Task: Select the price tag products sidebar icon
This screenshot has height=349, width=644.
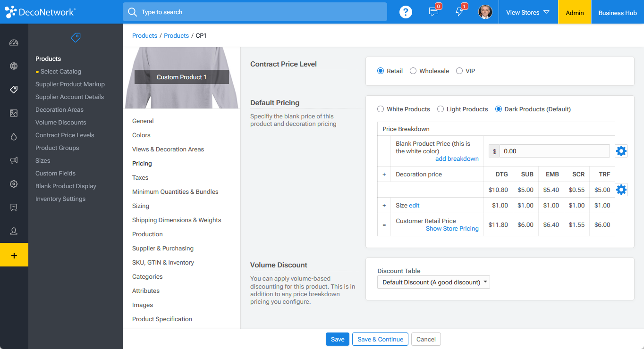Action: point(14,90)
